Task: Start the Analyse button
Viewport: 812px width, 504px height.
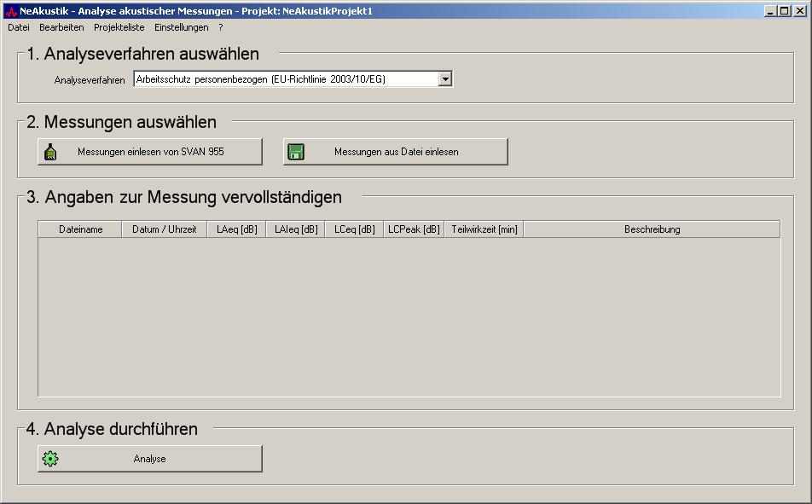Action: coord(150,459)
